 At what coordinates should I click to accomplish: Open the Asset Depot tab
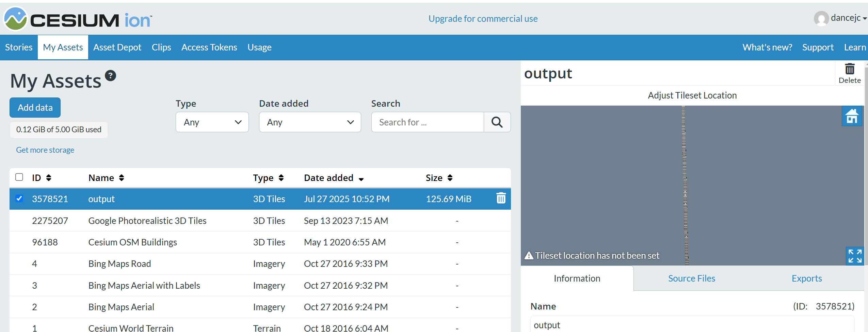[x=117, y=47]
